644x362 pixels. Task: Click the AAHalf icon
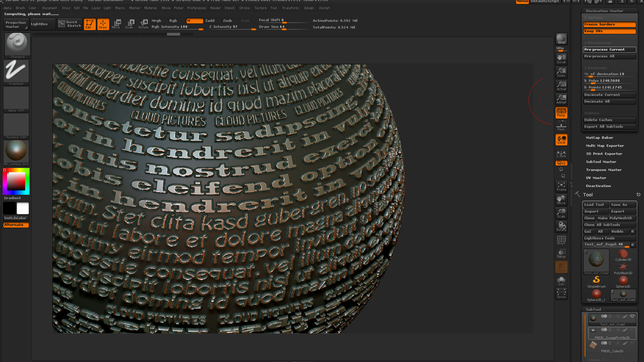click(x=561, y=99)
